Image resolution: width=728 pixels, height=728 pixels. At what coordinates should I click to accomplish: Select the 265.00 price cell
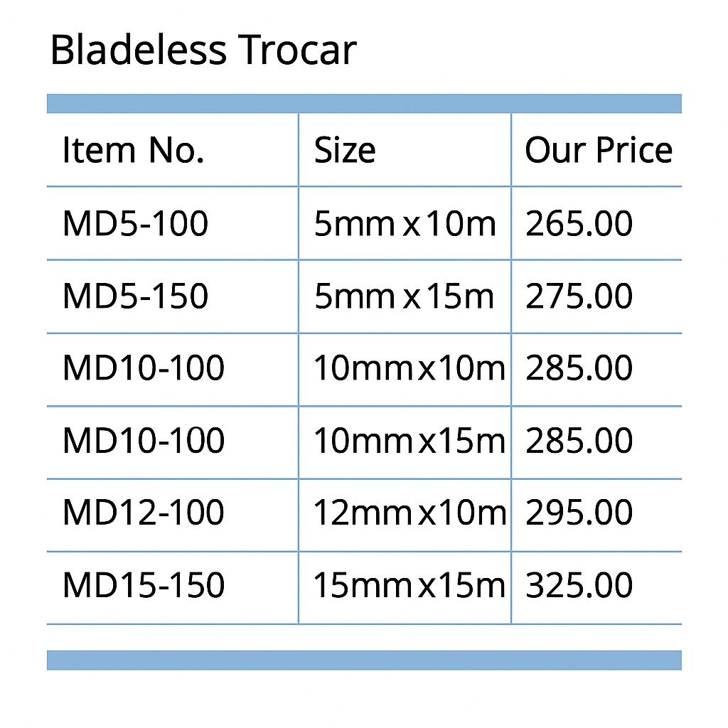coord(579,224)
